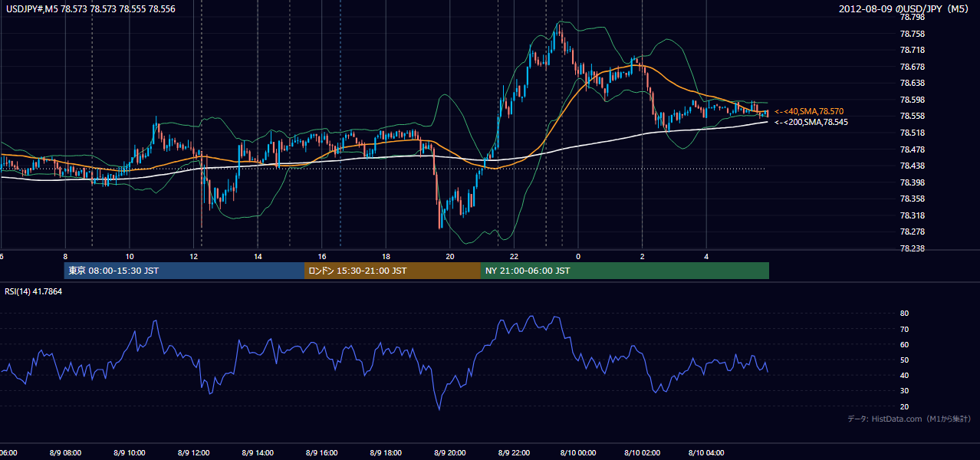Click hour tick 12 on the price chart axis

coord(194,256)
